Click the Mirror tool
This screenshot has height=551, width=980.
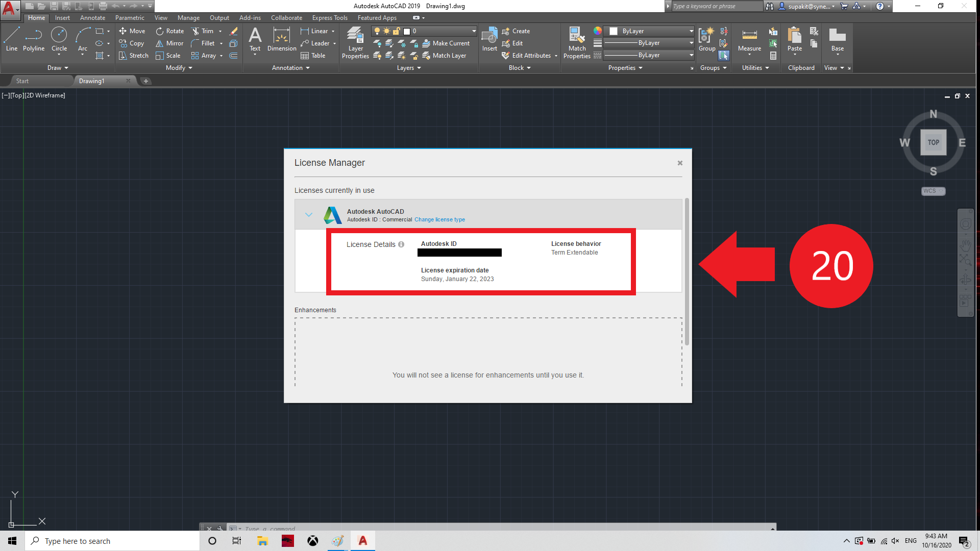click(169, 43)
